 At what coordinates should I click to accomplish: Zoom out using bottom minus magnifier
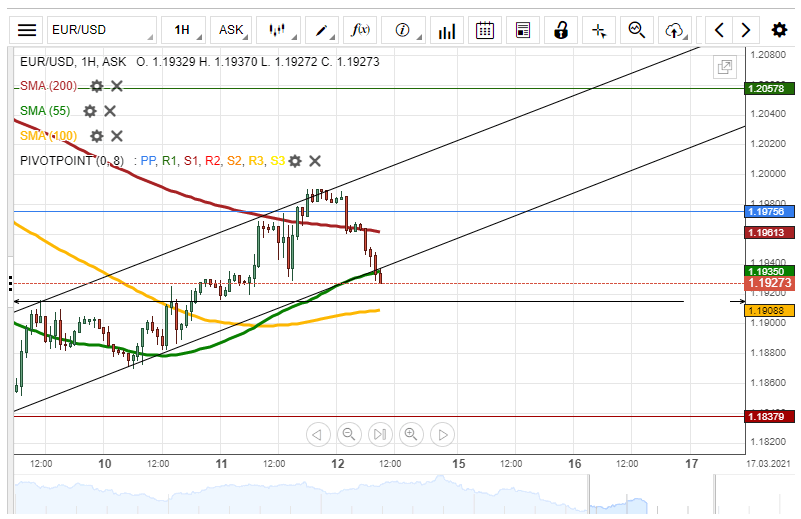349,435
